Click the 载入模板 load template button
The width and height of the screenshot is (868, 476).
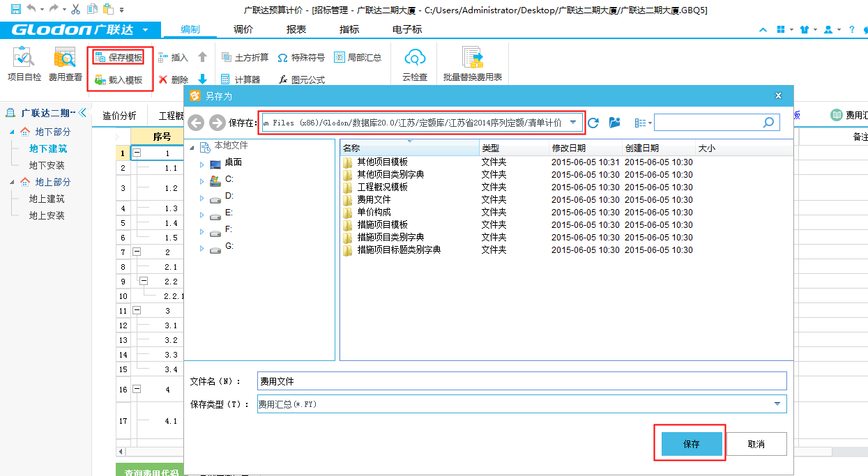click(x=119, y=80)
